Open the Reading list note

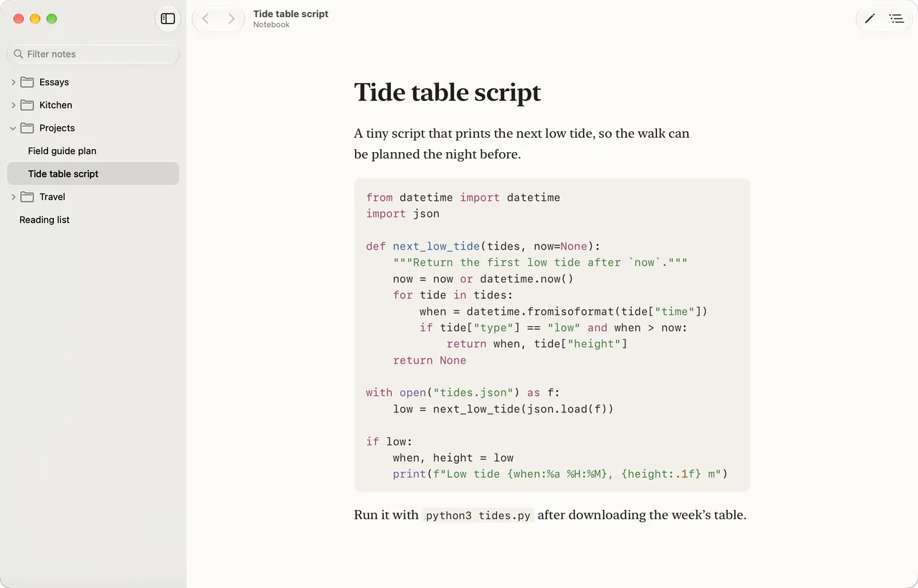[93, 219]
